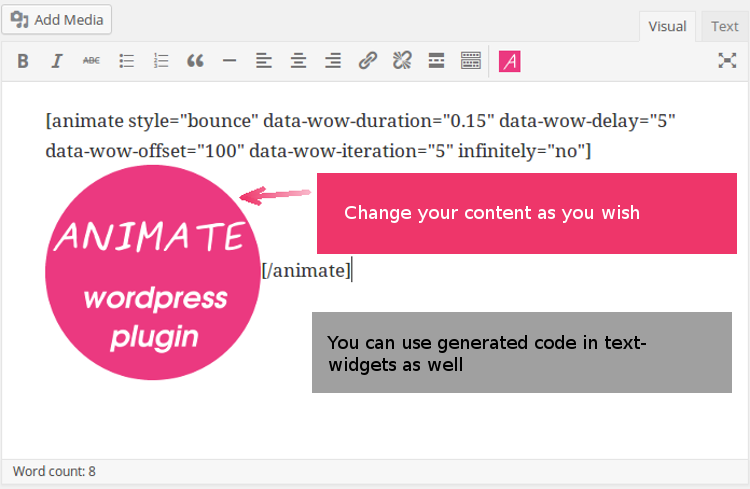
Task: Insert a bulleted list
Action: (126, 61)
